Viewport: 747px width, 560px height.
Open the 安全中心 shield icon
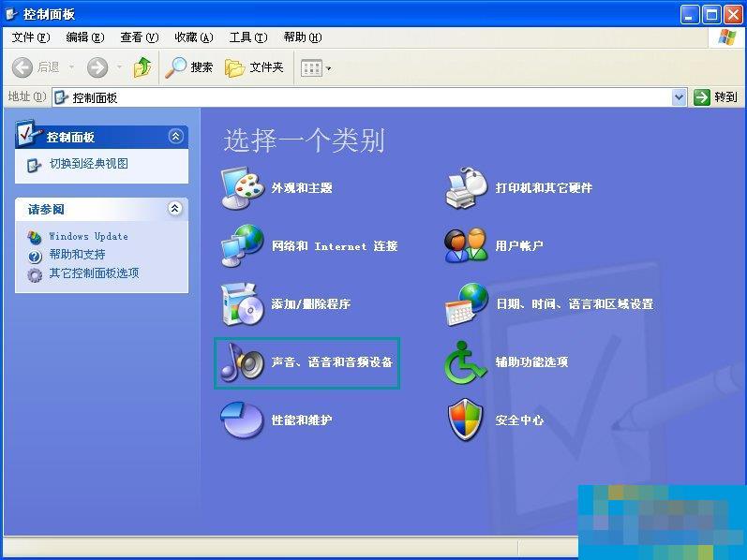pyautogui.click(x=466, y=420)
